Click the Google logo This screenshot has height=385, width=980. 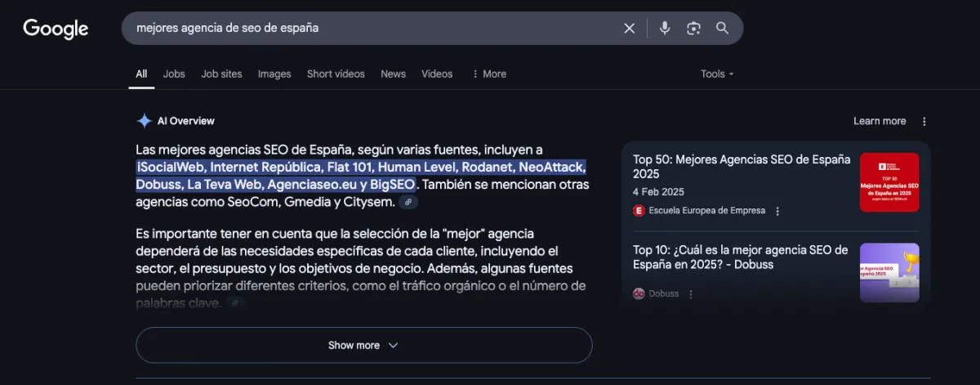(56, 29)
